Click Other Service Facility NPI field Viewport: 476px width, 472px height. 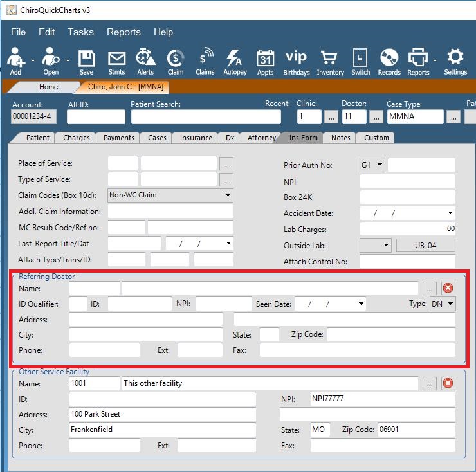click(383, 399)
